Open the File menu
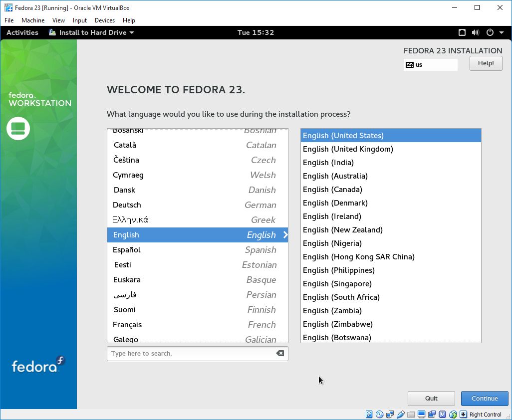512x420 pixels. pos(9,20)
